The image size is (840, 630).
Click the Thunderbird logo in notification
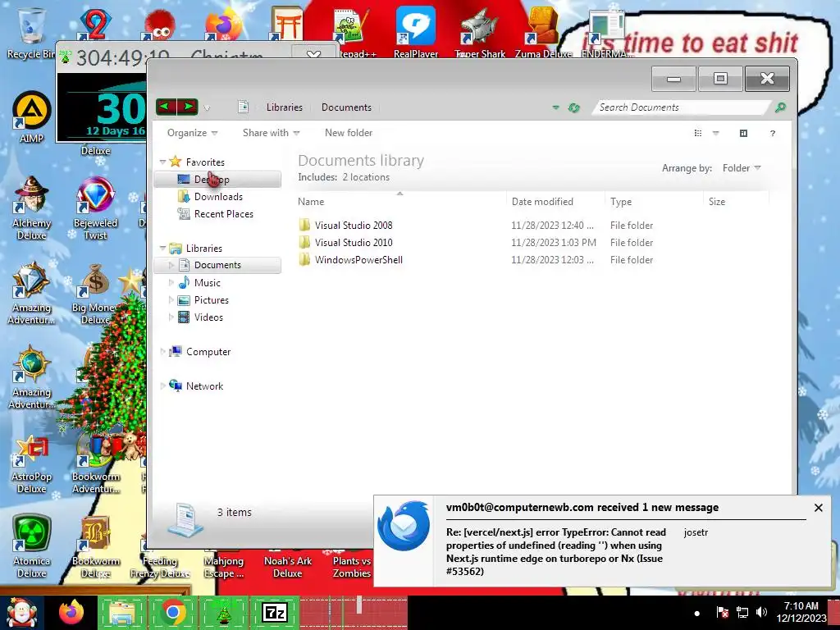[x=404, y=526]
